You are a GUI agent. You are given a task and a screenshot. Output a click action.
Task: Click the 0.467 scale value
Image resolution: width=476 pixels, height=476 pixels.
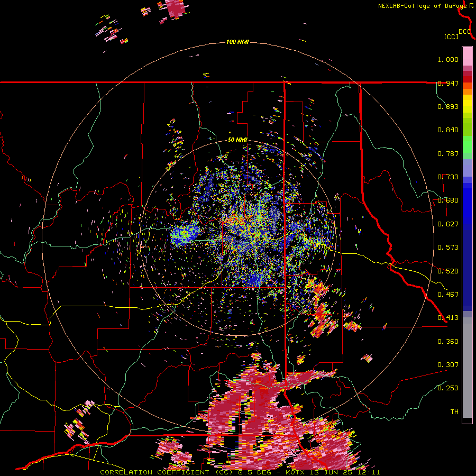pyautogui.click(x=448, y=295)
